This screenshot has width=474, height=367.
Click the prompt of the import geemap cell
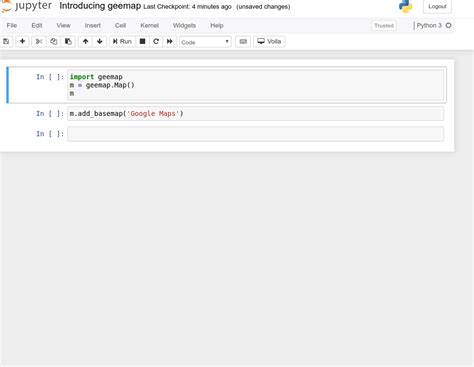point(50,77)
